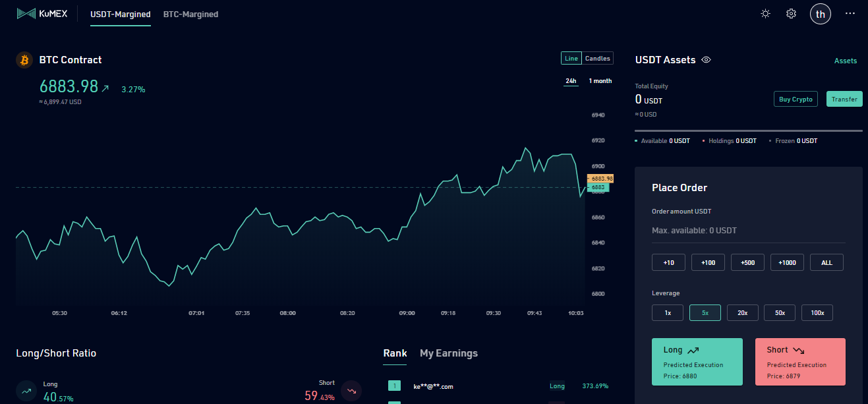Focus the Order amount USDT field
Viewport: 868px width, 404px height.
point(749,231)
